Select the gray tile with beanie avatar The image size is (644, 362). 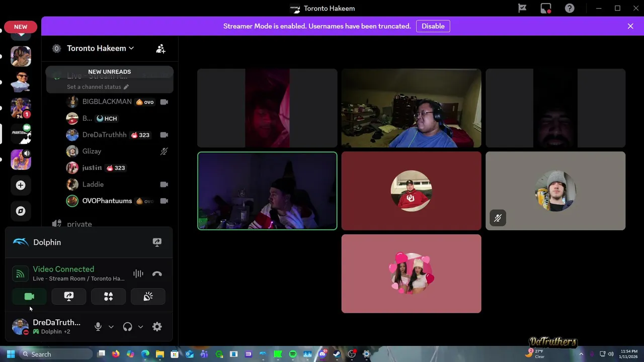point(555,191)
